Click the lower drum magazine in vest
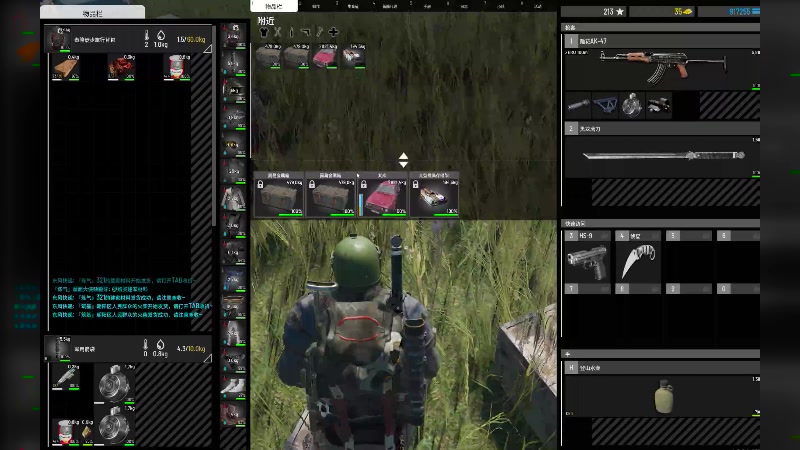The height and width of the screenshot is (450, 800). (115, 425)
